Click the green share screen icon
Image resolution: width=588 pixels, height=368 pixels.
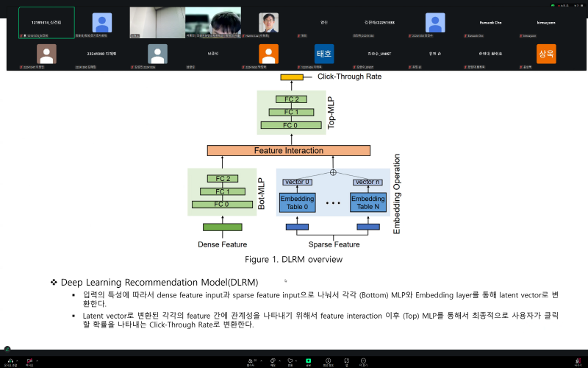click(308, 360)
